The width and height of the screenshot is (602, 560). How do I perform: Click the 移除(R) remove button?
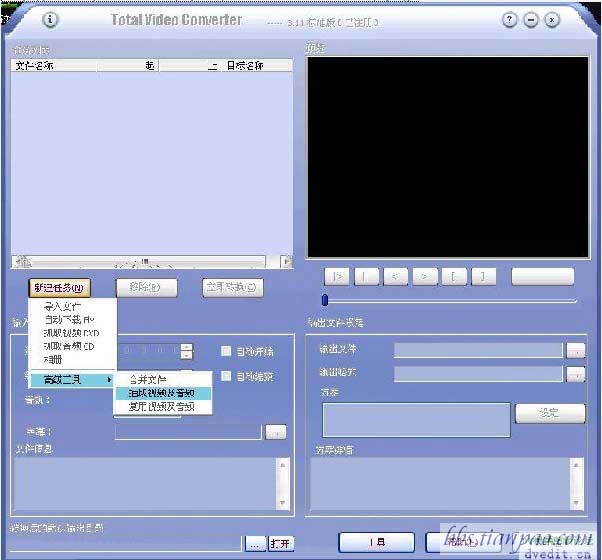tap(147, 287)
